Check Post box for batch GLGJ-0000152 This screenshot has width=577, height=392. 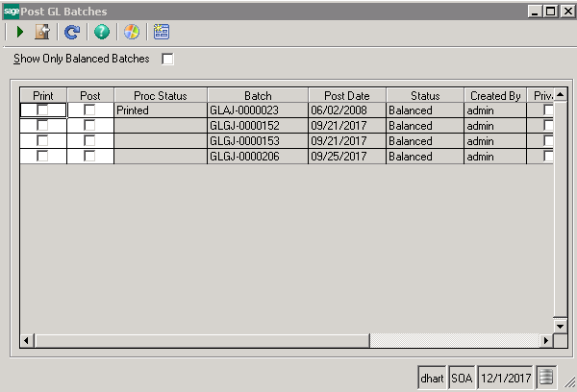coord(89,126)
